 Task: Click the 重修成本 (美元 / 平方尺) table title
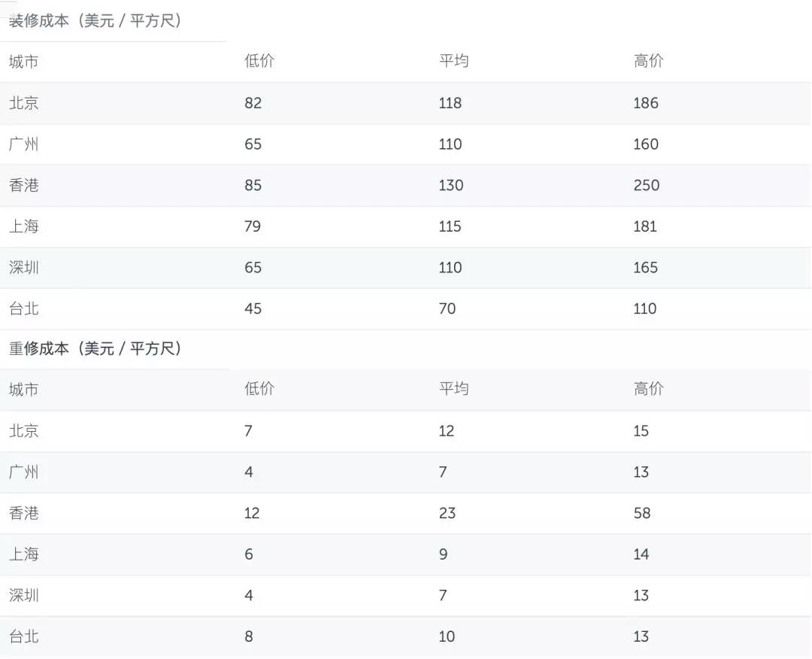(x=95, y=349)
